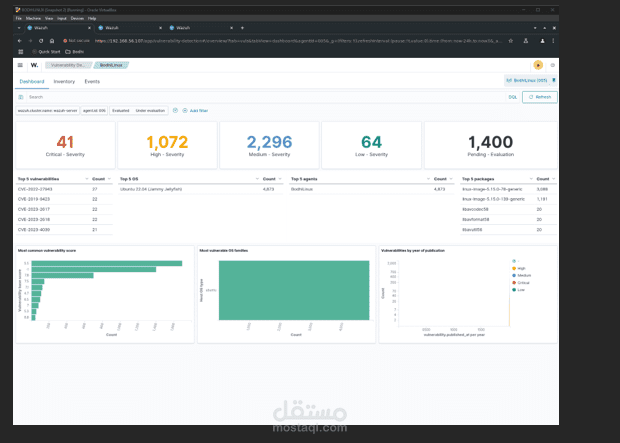Click the Critical legend color swatch

tap(514, 283)
